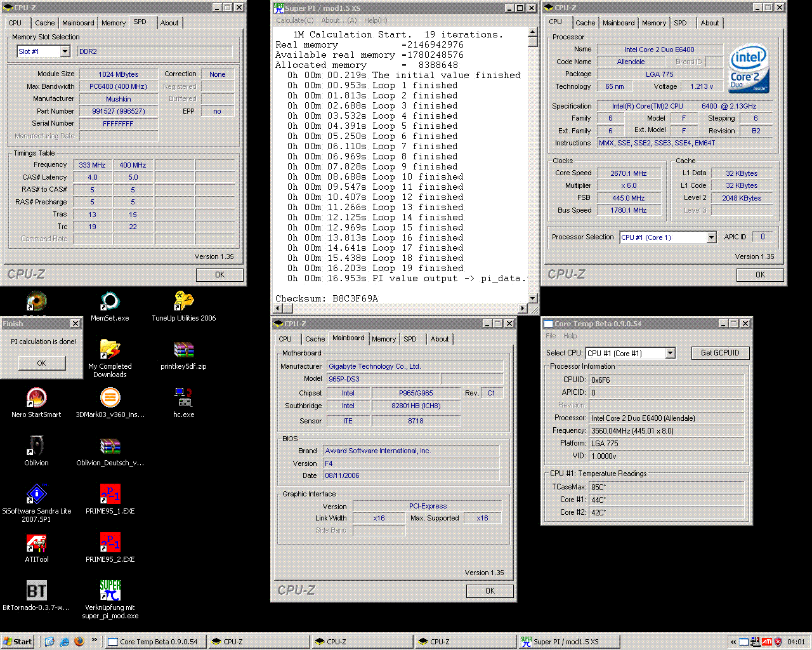The height and width of the screenshot is (650, 812).
Task: Click OK in Mainboard CPU-Z window
Action: pos(490,591)
